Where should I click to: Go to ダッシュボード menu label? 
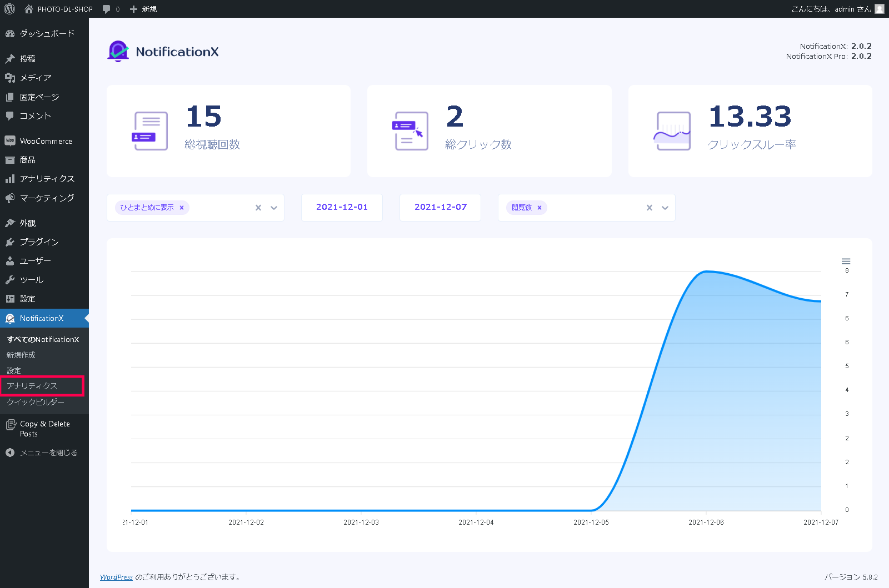(x=47, y=33)
